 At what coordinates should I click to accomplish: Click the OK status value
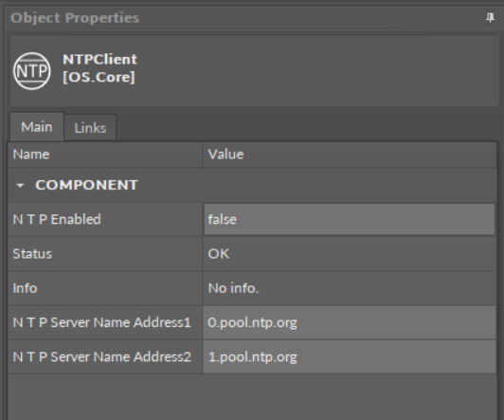[x=219, y=254]
